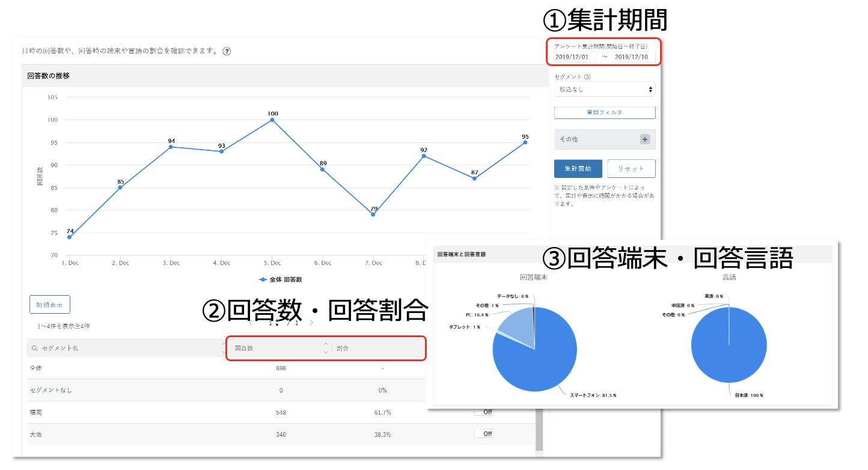Click the 日本語: 100 % label
The image size is (868, 470).
point(748,395)
